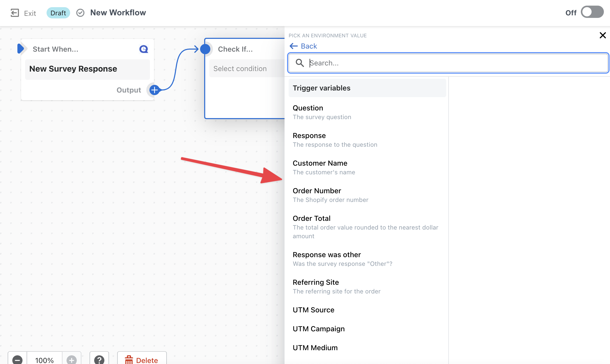Click the Exit door icon
This screenshot has width=610, height=364.
point(15,13)
